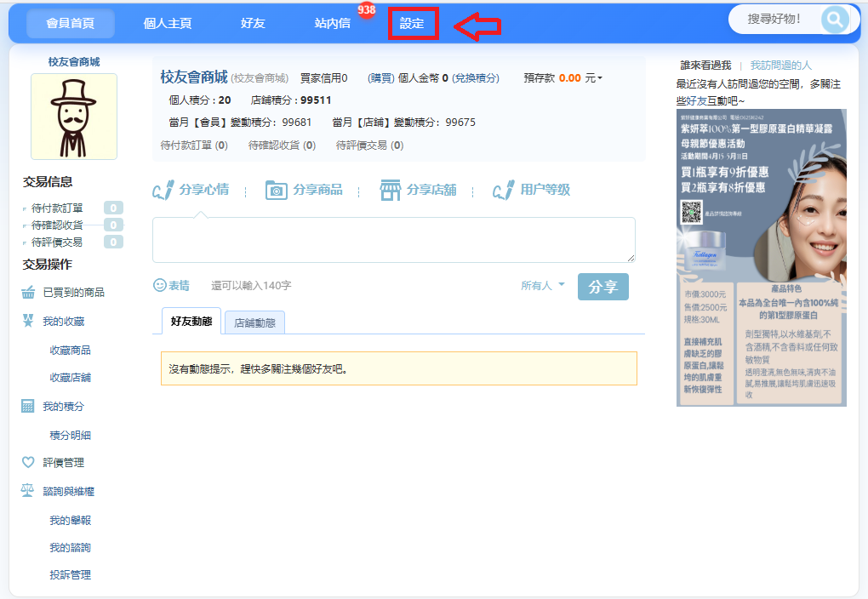Open the 設定 menu item
Image resolution: width=868 pixels, height=599 pixels.
412,24
